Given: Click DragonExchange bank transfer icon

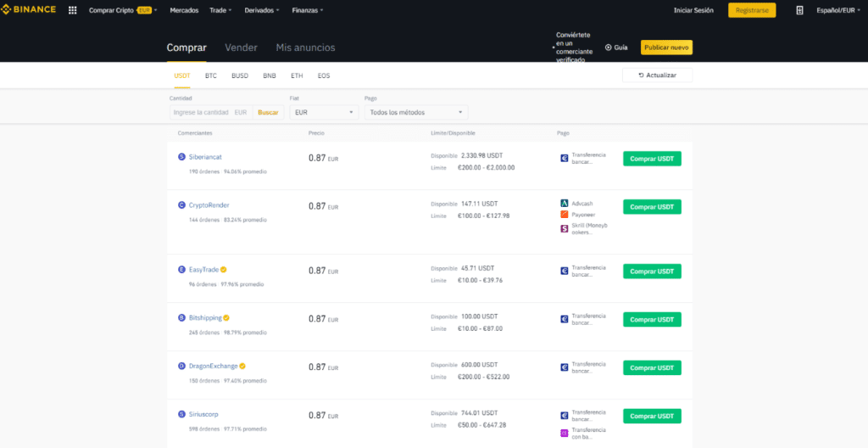Looking at the screenshot, I should point(564,367).
